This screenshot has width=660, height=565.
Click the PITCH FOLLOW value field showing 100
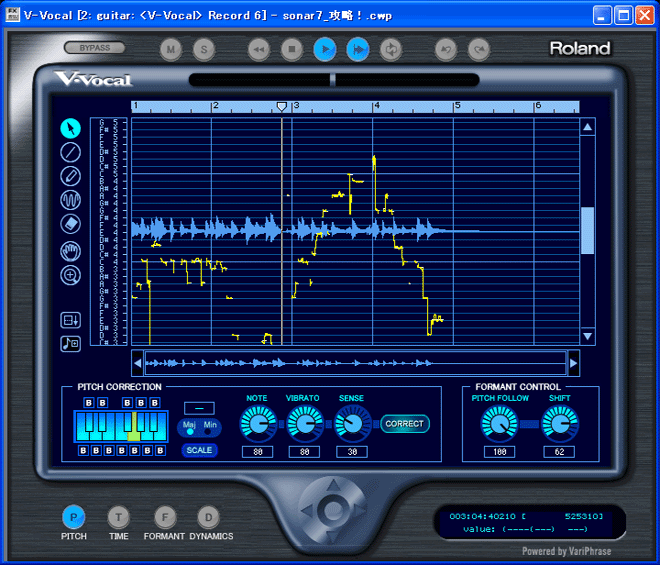499,452
